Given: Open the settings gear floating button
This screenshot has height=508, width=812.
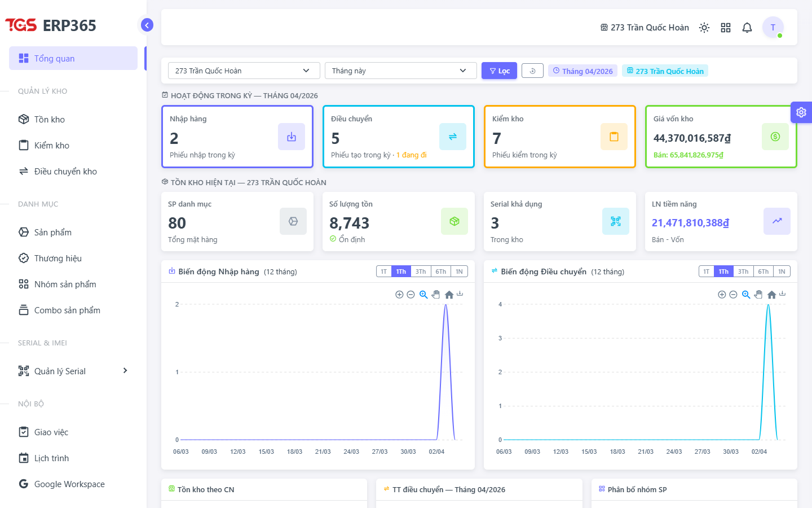Looking at the screenshot, I should point(801,112).
